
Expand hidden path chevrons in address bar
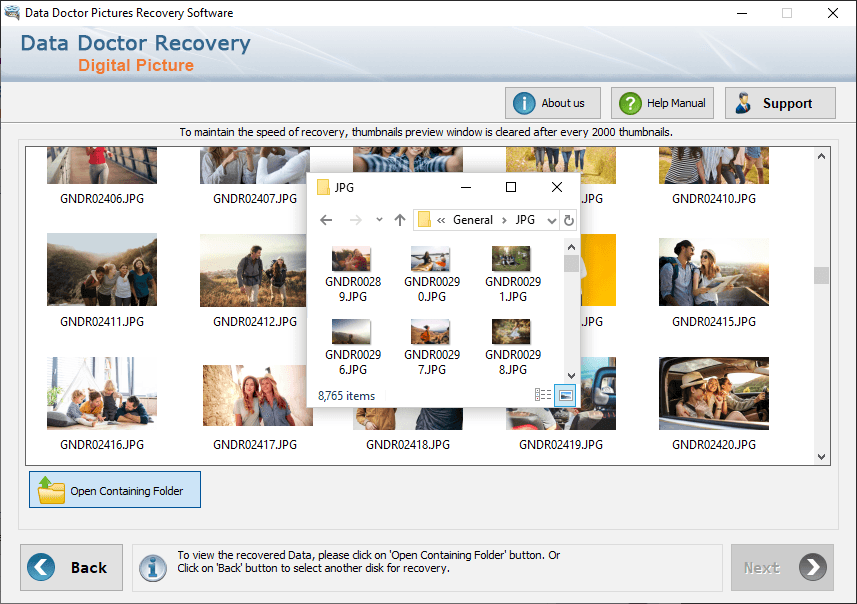point(441,220)
